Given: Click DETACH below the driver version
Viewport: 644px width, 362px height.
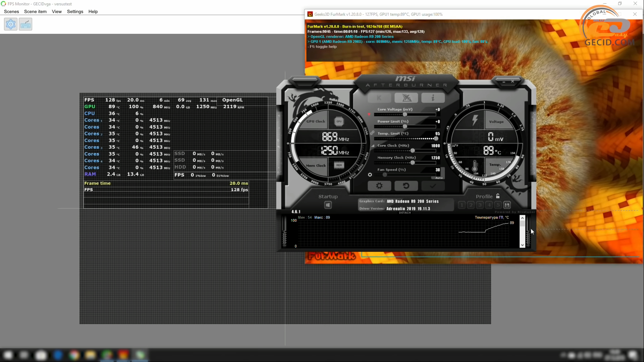Looking at the screenshot, I should pos(405,213).
